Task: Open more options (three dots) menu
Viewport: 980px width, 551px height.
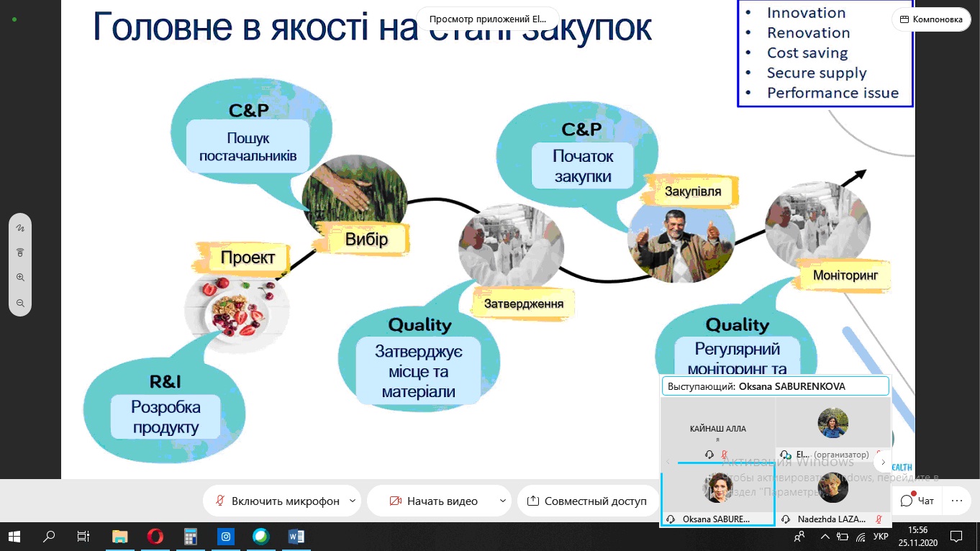Action: coord(956,501)
